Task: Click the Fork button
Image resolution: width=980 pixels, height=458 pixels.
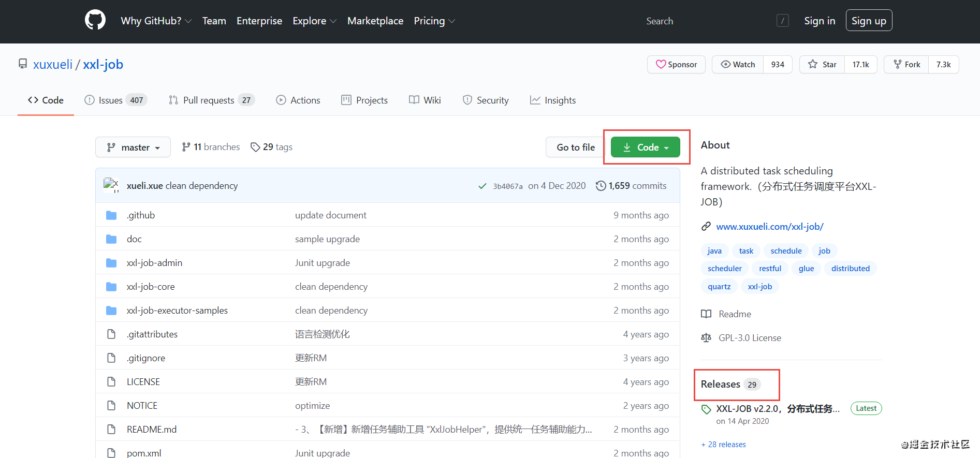Action: (x=906, y=64)
